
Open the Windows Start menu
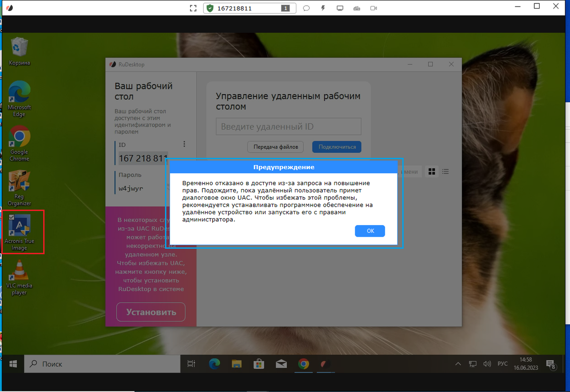pos(12,363)
